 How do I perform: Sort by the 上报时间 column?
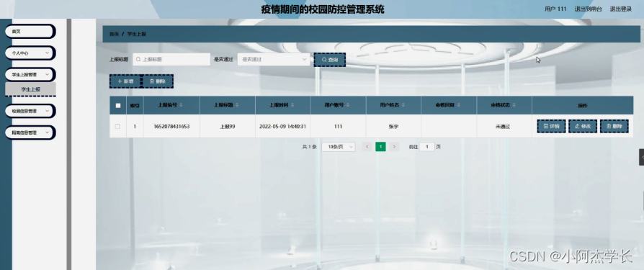[292, 105]
